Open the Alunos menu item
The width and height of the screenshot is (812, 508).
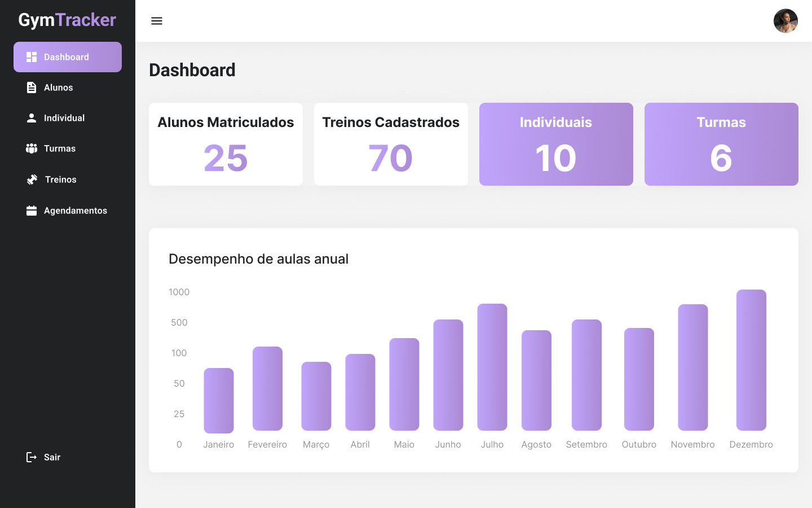click(x=59, y=87)
